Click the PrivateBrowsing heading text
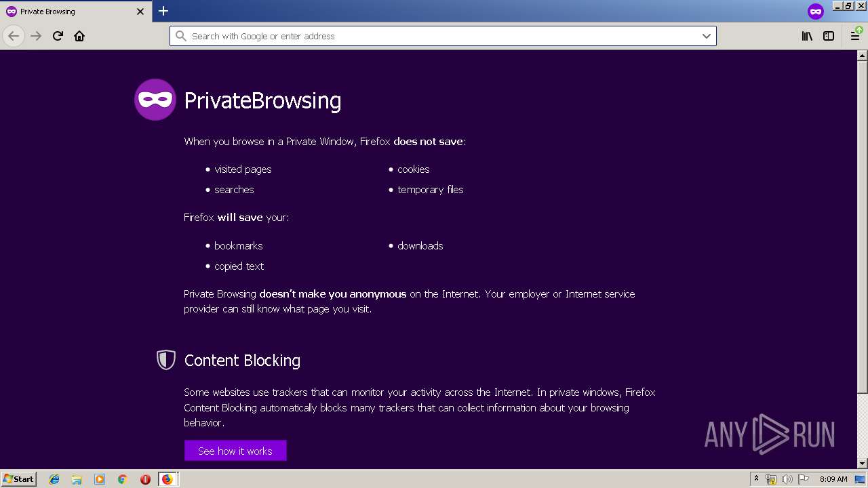The height and width of the screenshot is (488, 868). pyautogui.click(x=262, y=100)
